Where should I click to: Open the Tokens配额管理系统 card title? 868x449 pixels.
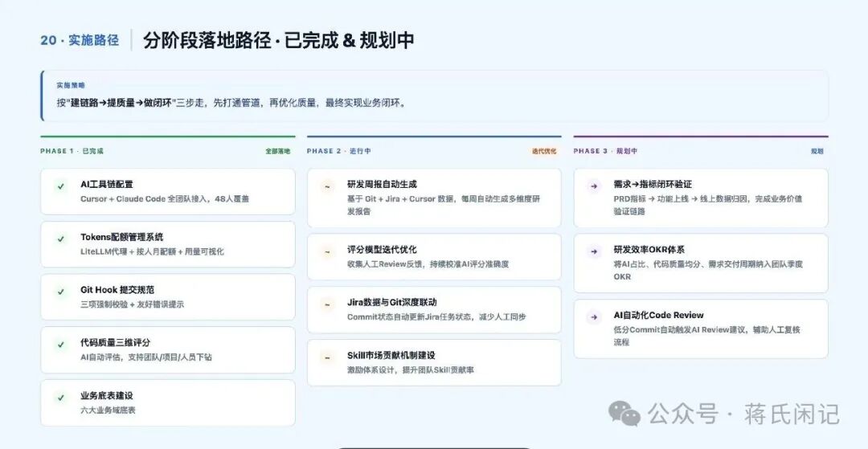click(122, 237)
